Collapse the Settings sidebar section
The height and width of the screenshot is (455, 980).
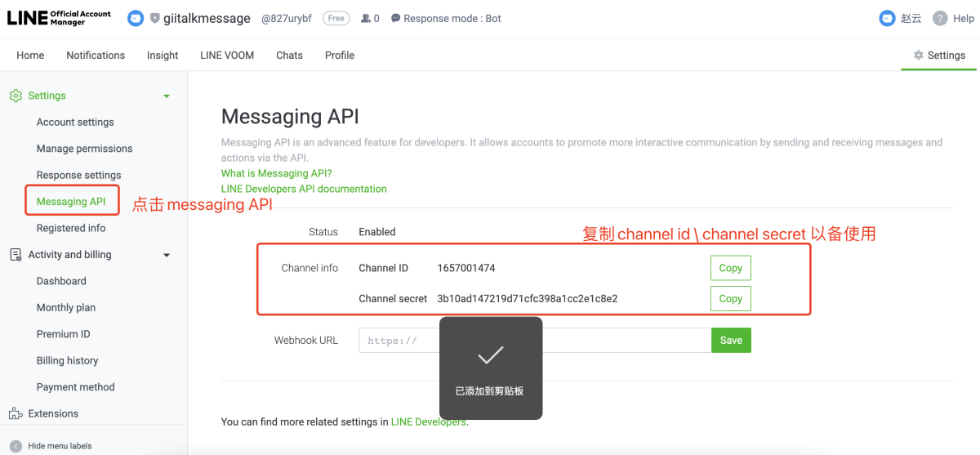[167, 96]
